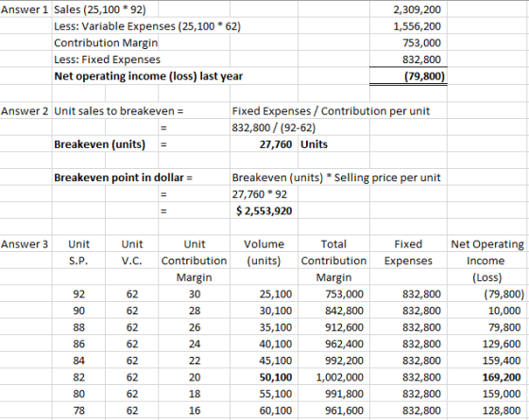The image size is (529, 420).
Task: Select the bold net income 169,200
Action: point(502,378)
